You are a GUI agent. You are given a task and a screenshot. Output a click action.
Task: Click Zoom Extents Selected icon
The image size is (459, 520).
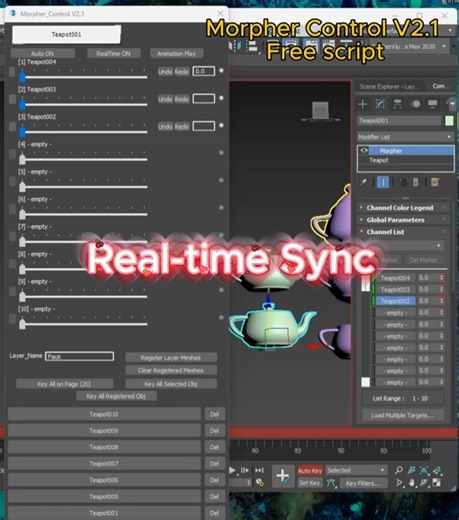(424, 470)
